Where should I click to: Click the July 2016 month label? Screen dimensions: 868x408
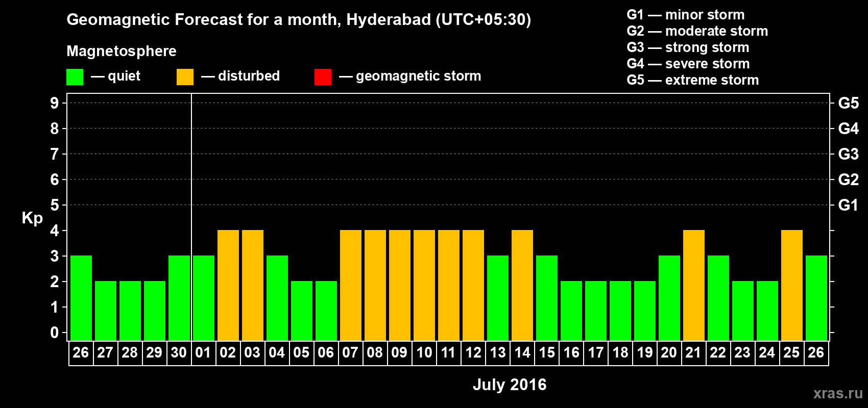tap(510, 385)
